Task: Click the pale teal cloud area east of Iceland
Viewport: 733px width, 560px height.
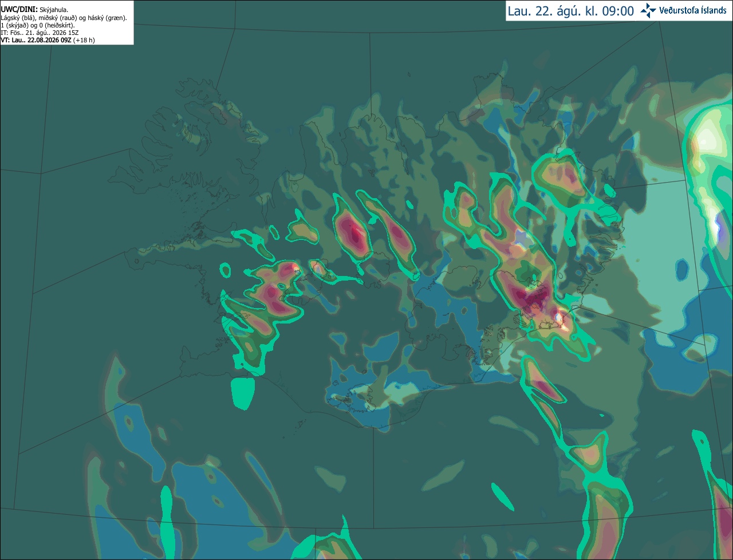Action: [x=659, y=240]
